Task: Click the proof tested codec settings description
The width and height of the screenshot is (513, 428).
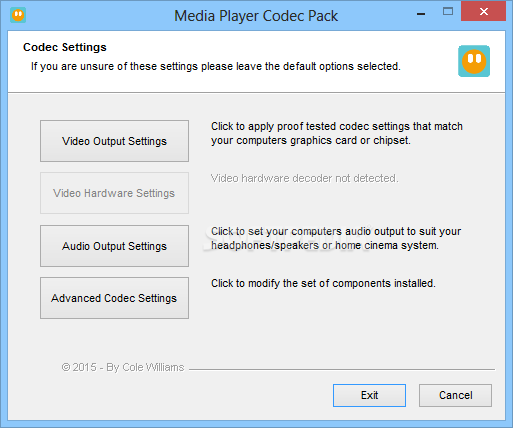Action: coord(337,133)
